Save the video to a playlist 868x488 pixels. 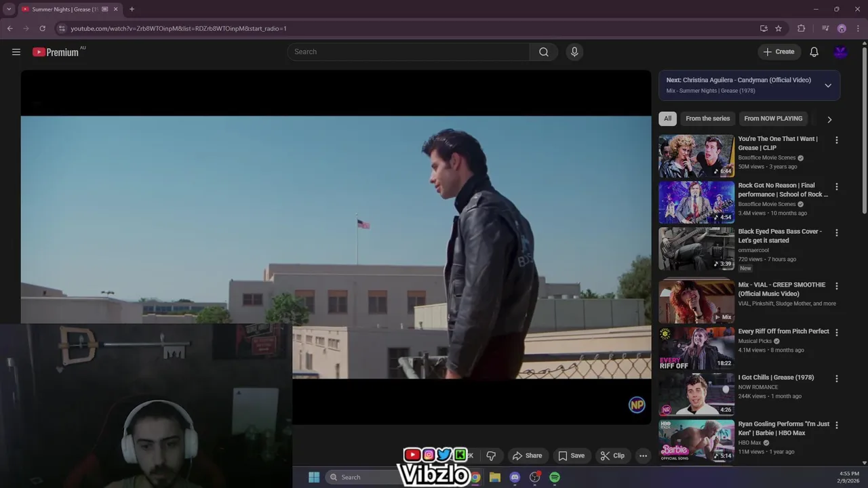(x=571, y=455)
